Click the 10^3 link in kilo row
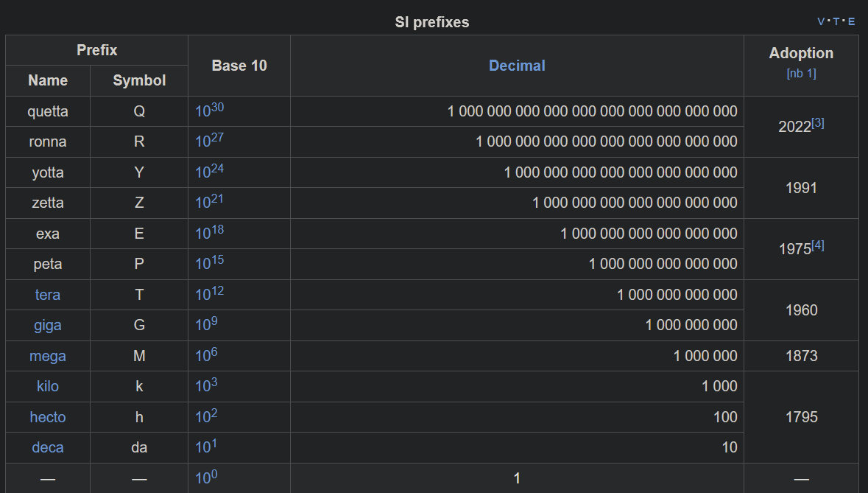The width and height of the screenshot is (868, 493). point(206,385)
